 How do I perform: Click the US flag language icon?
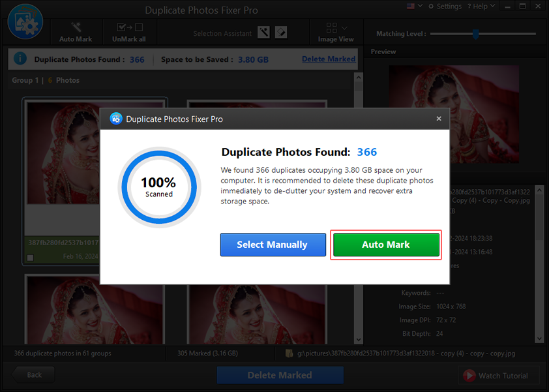point(410,6)
